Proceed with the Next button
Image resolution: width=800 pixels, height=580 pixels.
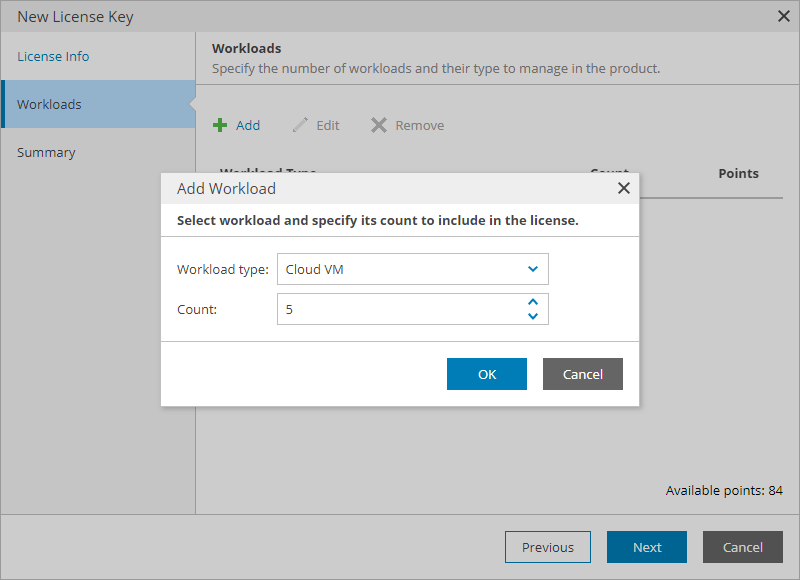pos(647,547)
